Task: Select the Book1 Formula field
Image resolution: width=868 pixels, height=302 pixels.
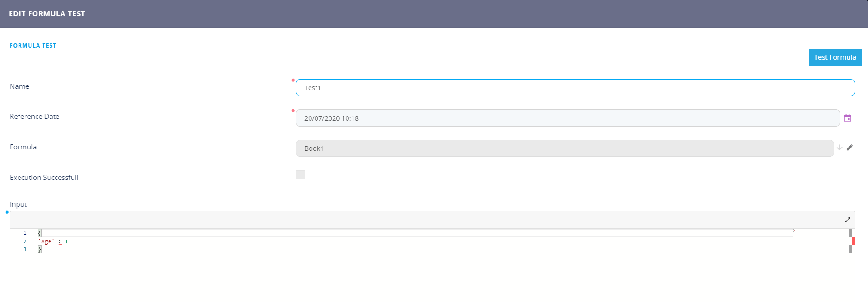Action: [564, 148]
